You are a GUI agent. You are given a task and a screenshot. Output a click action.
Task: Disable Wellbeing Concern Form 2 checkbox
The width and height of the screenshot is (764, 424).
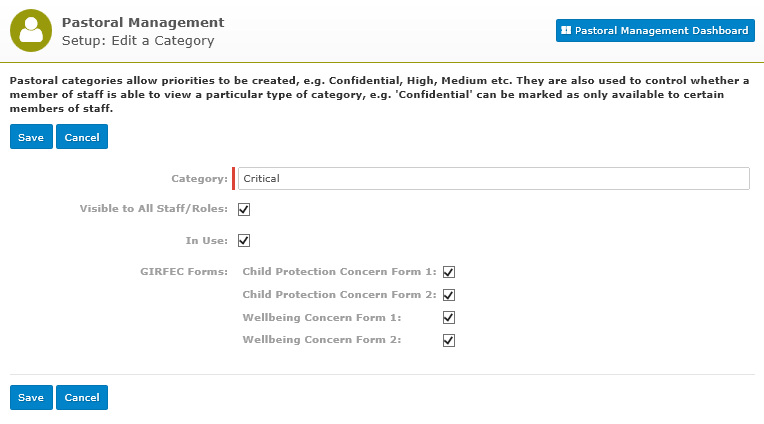(x=449, y=340)
